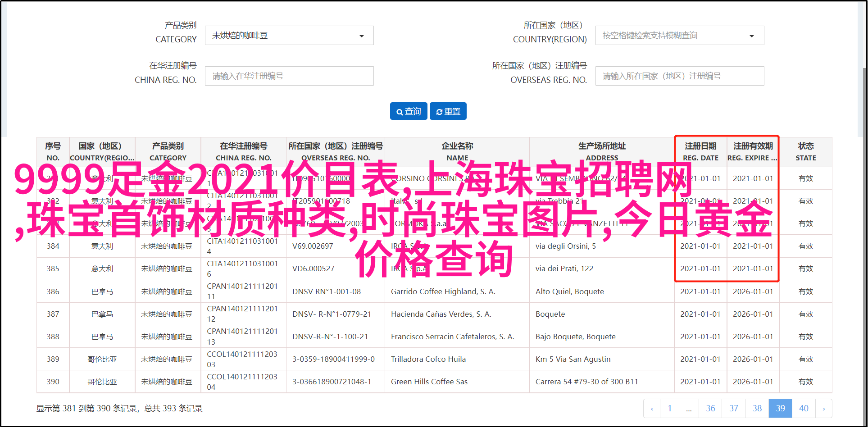Viewport: 868px width, 428px height.
Task: Click the 巴拿马 cell in row 387
Action: point(102,314)
